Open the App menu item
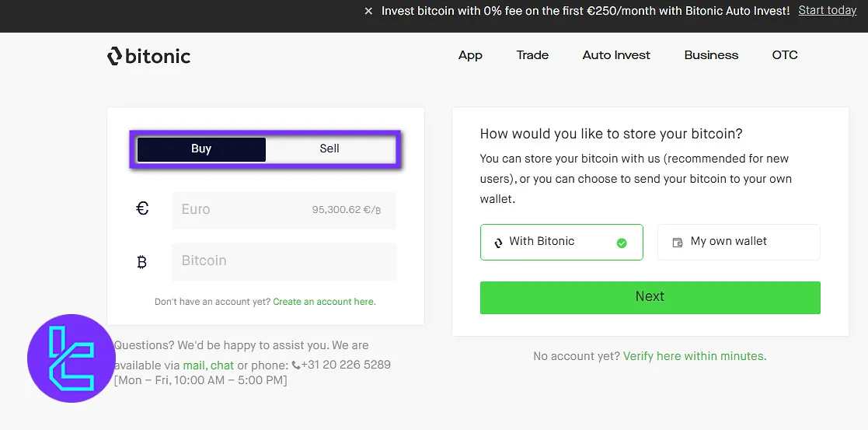868x430 pixels. (x=470, y=55)
